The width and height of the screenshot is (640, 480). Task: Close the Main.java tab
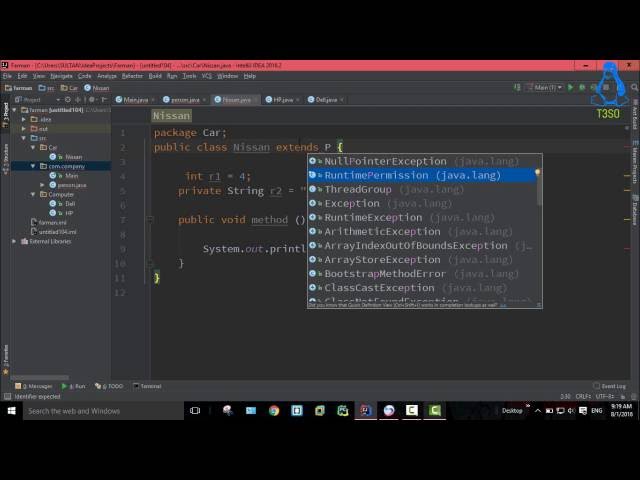point(153,100)
